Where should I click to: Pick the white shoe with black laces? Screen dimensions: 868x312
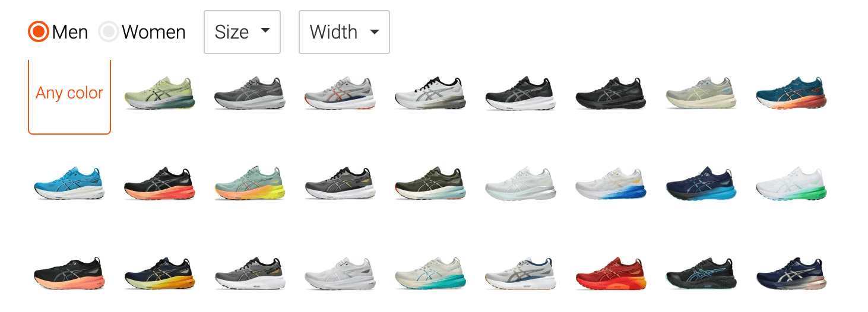click(x=430, y=93)
